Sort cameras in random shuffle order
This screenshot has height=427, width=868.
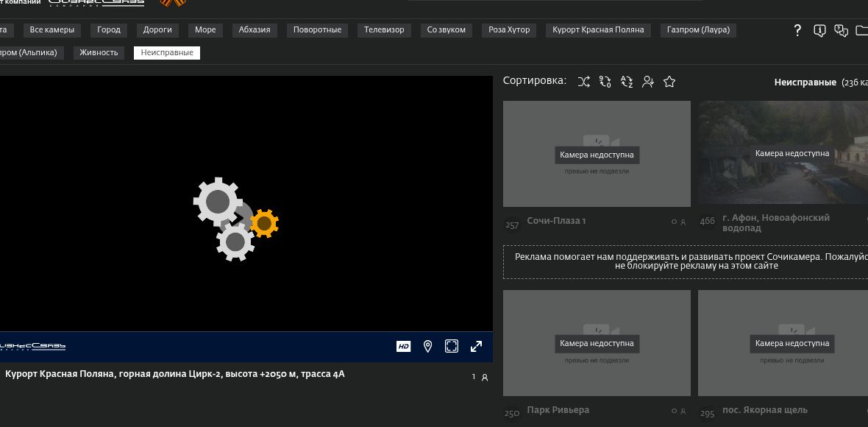pyautogui.click(x=584, y=82)
